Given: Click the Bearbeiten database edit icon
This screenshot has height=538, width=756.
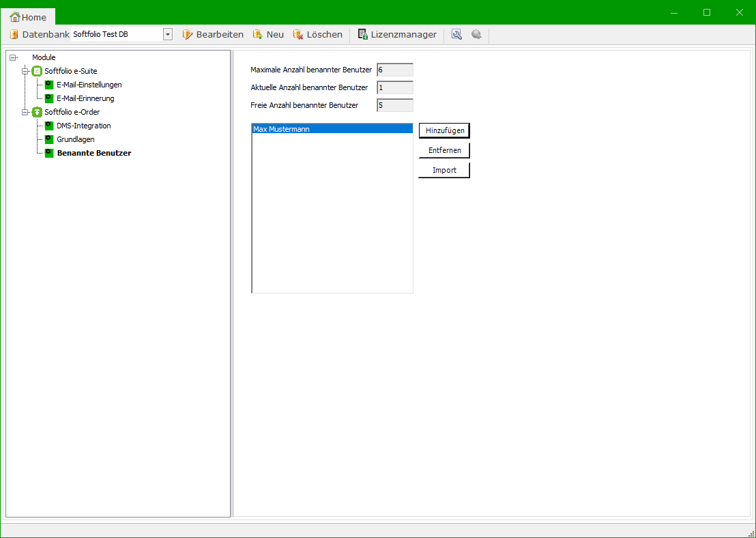Looking at the screenshot, I should (188, 34).
